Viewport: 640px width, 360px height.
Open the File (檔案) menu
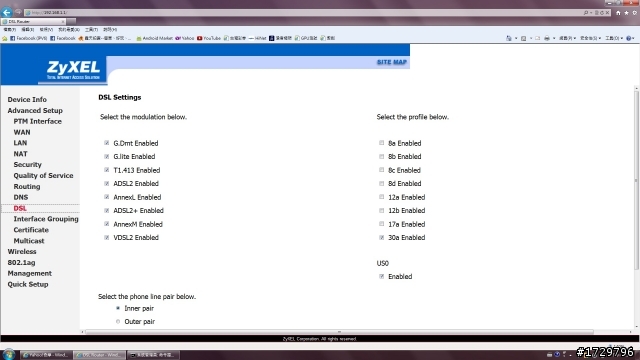pos(9,30)
